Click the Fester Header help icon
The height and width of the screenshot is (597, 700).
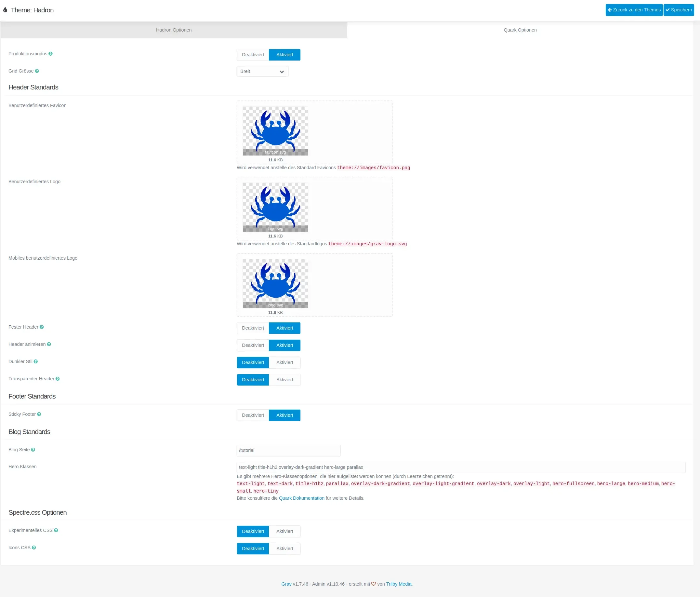pos(41,327)
